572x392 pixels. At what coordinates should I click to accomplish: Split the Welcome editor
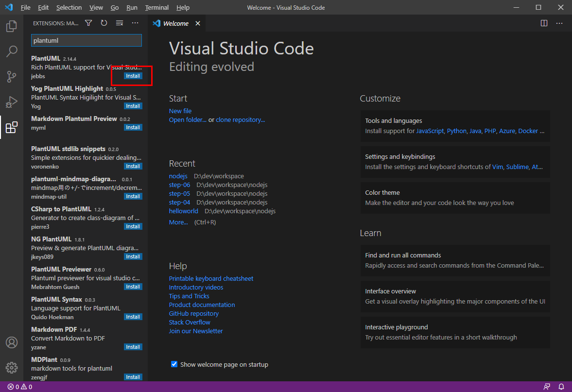coord(543,23)
